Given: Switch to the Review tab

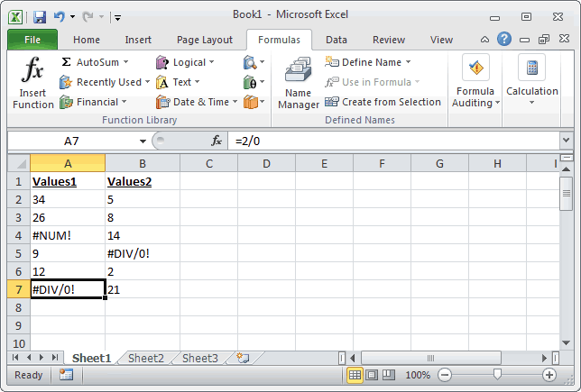Looking at the screenshot, I should (x=389, y=40).
